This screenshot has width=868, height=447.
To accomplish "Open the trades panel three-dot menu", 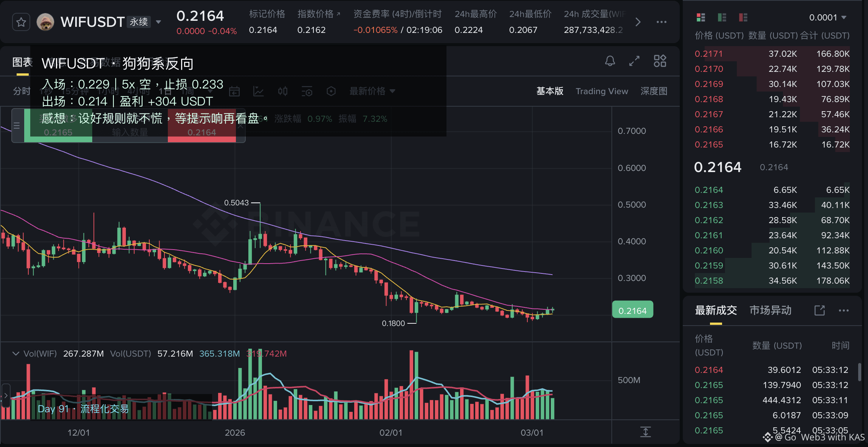I will (844, 310).
